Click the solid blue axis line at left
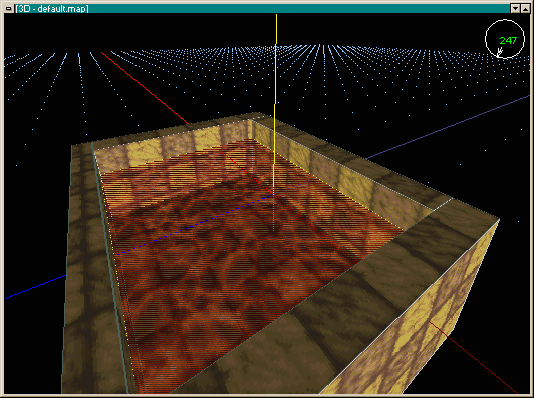Screen dimensions: 534x398 click(x=35, y=287)
